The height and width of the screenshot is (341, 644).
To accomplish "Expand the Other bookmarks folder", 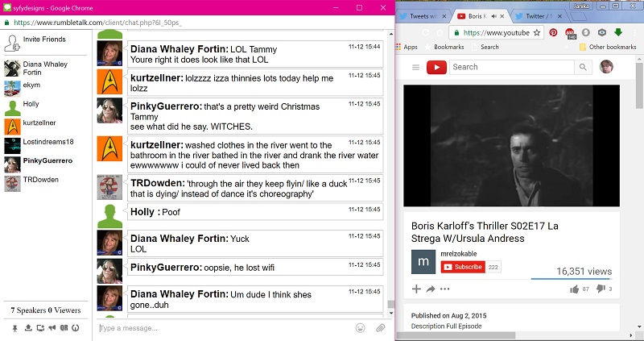I will coord(608,47).
